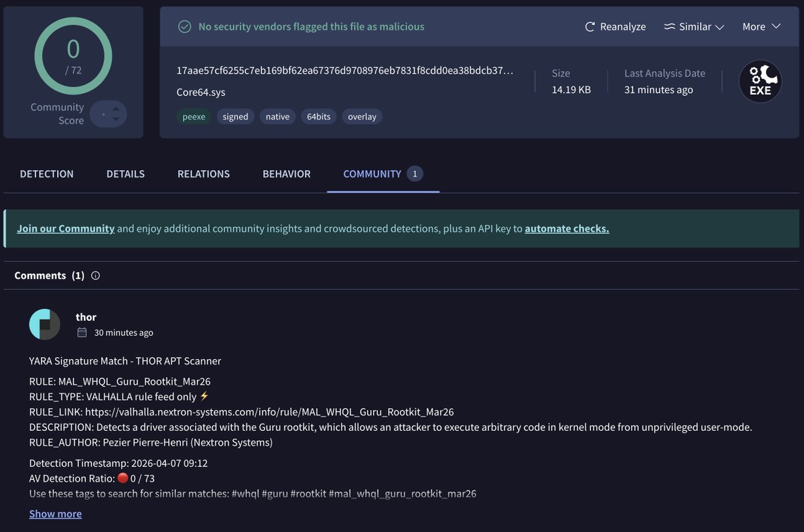Click the lightning bolt emoji in RULE_TYPE
The image size is (804, 532).
204,396
